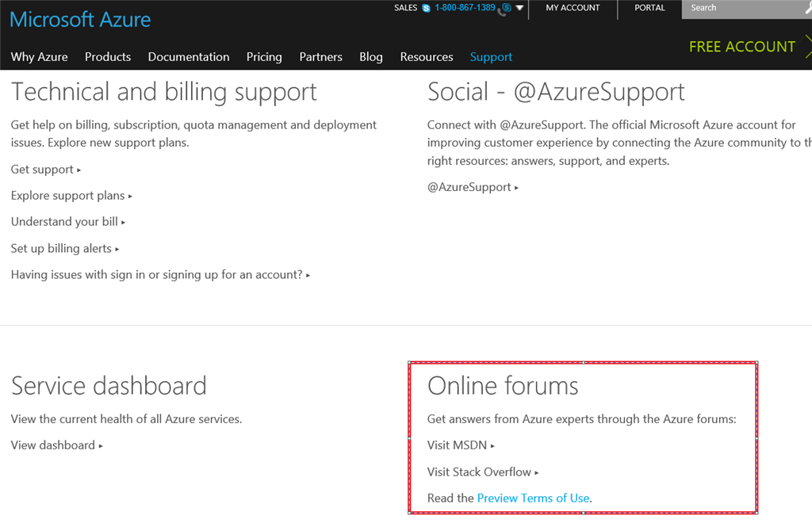
Task: Open the Products menu item
Action: 108,57
